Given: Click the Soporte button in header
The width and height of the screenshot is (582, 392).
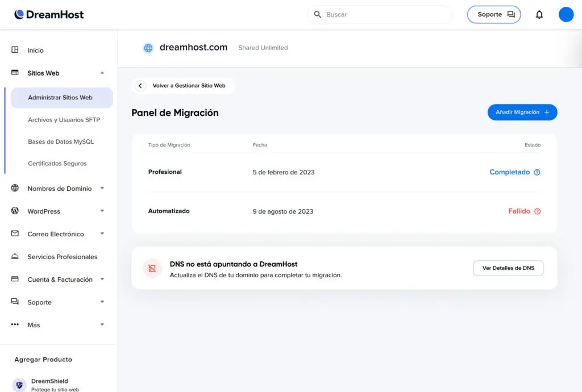Looking at the screenshot, I should coord(494,14).
